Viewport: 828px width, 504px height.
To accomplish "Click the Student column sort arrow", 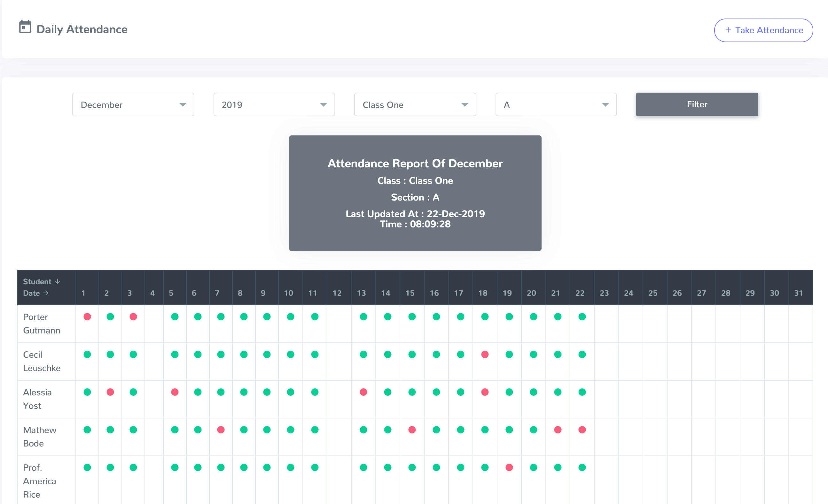I will click(x=58, y=281).
